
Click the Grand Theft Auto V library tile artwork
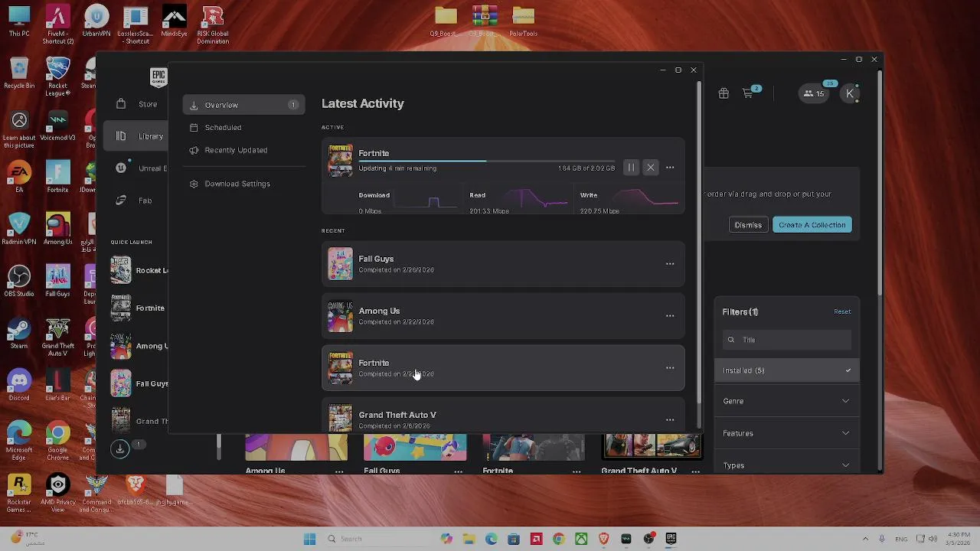coord(652,447)
